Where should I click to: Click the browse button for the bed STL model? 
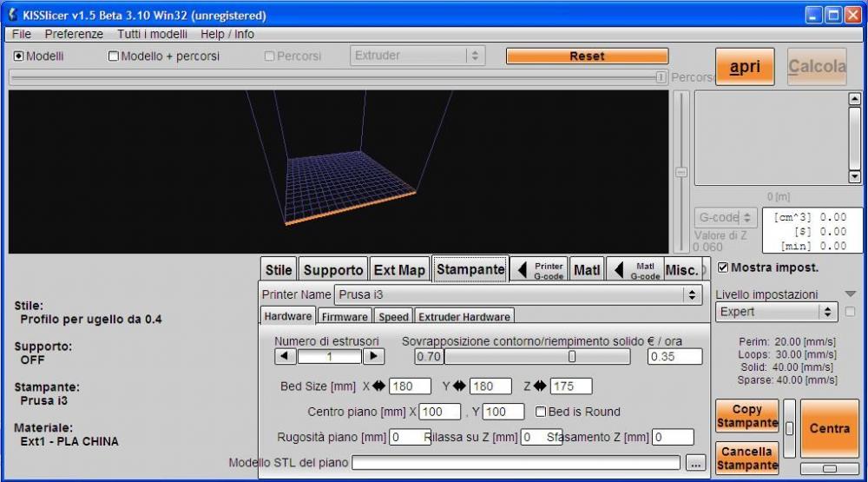695,464
